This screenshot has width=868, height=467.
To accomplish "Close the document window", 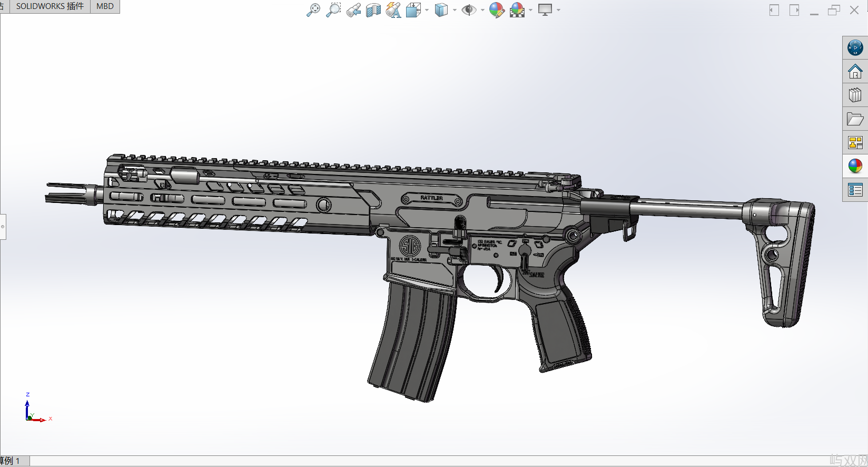I will 854,10.
